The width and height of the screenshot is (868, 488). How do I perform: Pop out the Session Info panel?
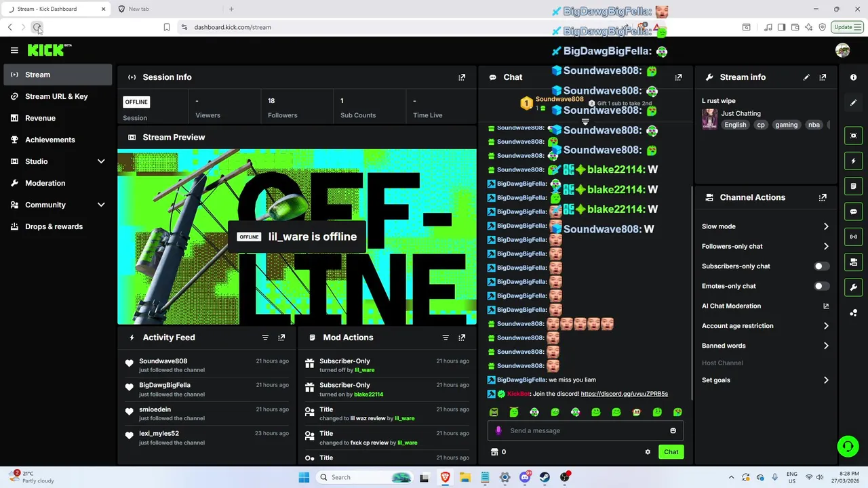[x=462, y=77]
